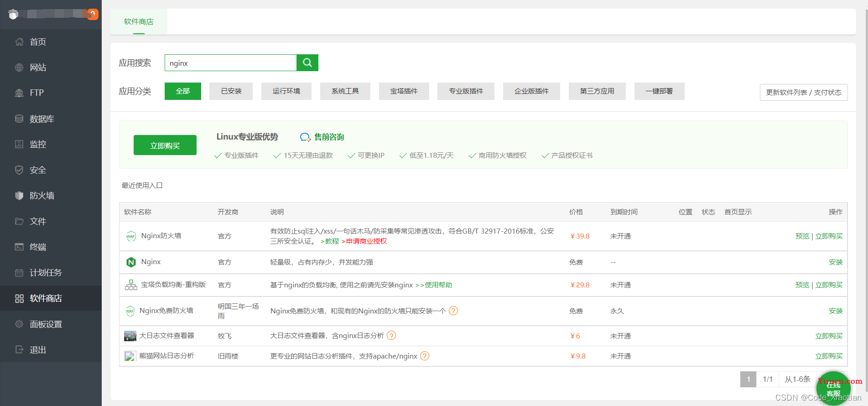
Task: Select the 已安装 category filter
Action: [231, 91]
